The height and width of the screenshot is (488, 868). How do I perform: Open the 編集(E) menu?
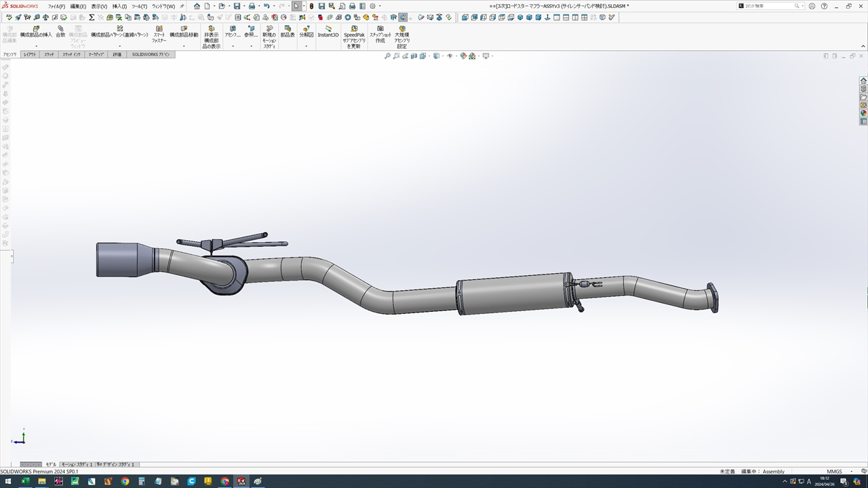78,6
